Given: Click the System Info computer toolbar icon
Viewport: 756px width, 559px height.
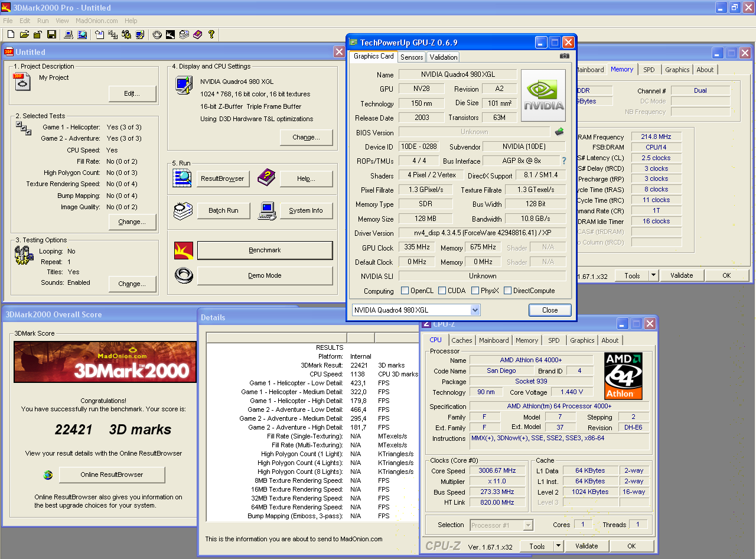Looking at the screenshot, I should coord(69,35).
